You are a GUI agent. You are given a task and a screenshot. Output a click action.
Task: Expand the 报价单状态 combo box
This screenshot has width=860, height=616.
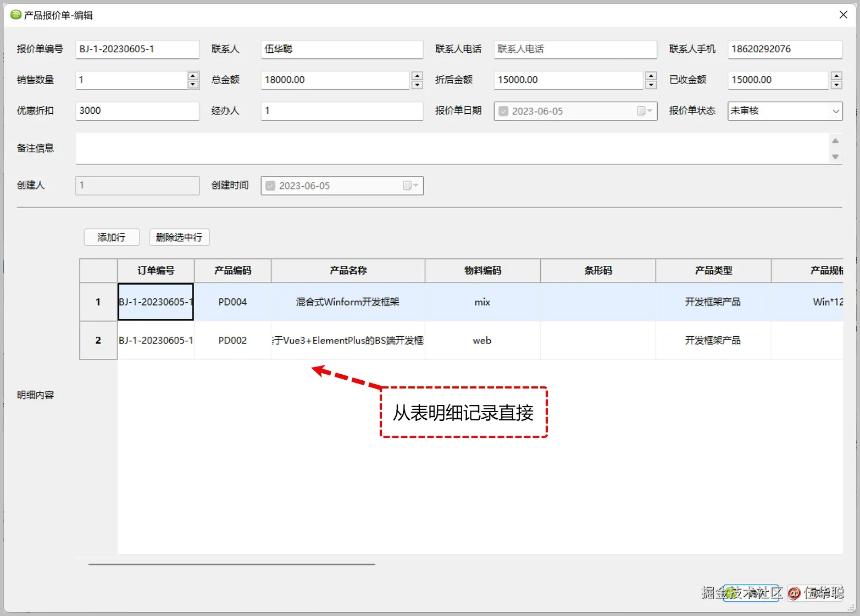[835, 111]
